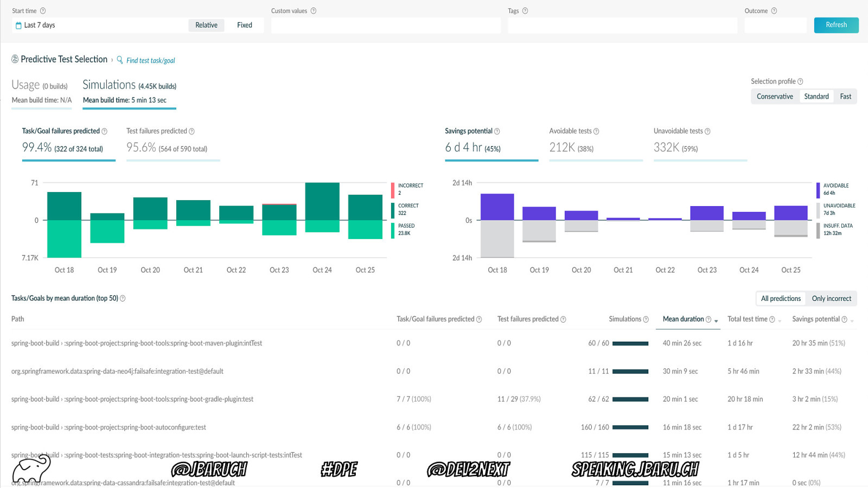
Task: Open spring-boot-maven-plugin:intTest task row
Action: click(x=434, y=343)
